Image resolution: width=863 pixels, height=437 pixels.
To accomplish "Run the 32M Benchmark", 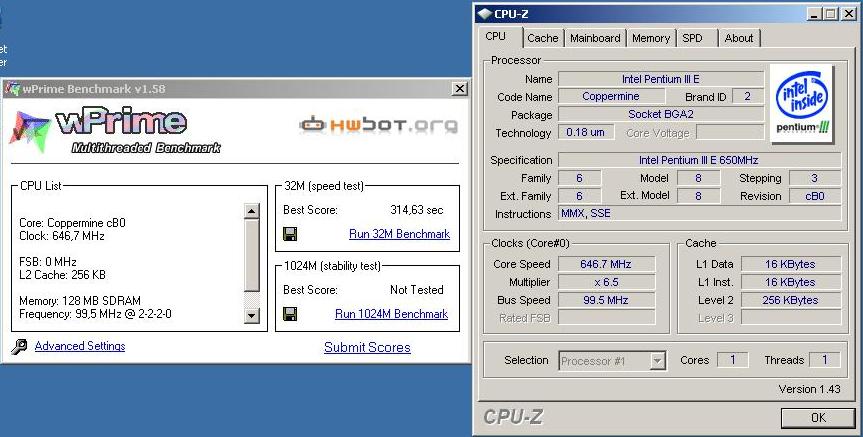I will tap(400, 234).
